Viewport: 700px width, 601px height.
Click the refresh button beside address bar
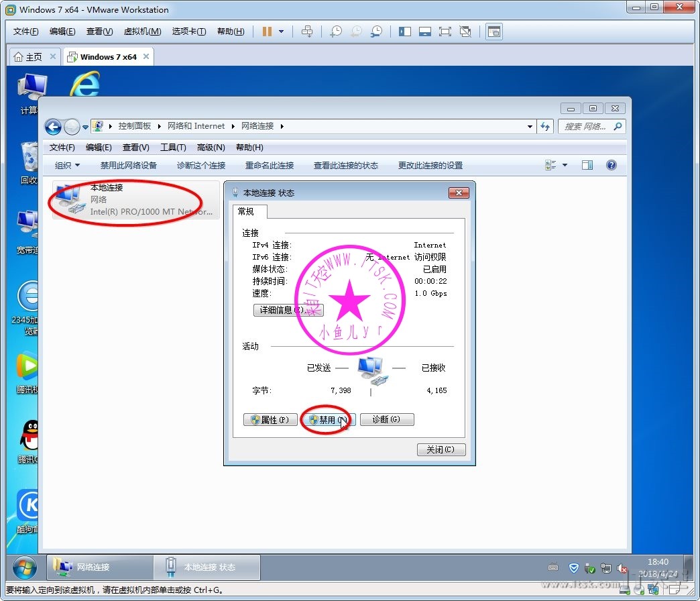(x=545, y=126)
